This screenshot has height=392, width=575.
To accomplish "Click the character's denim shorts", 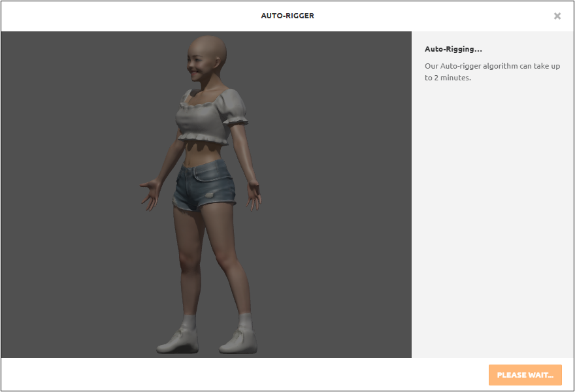I will point(204,186).
